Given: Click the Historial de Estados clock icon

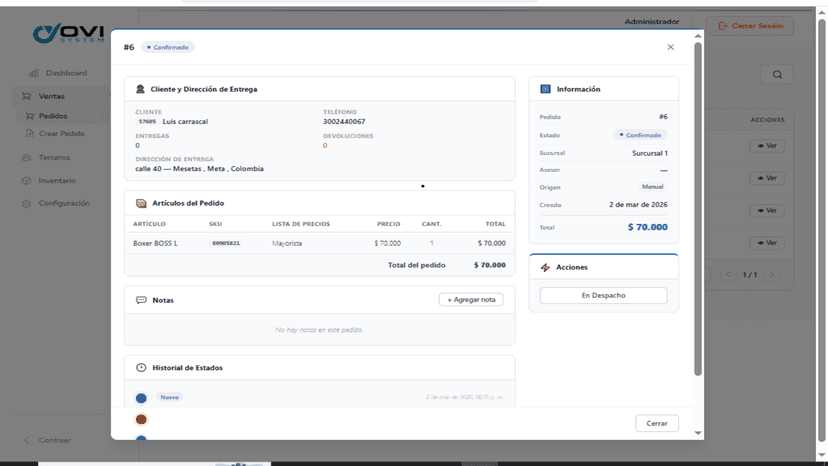Looking at the screenshot, I should [x=141, y=367].
